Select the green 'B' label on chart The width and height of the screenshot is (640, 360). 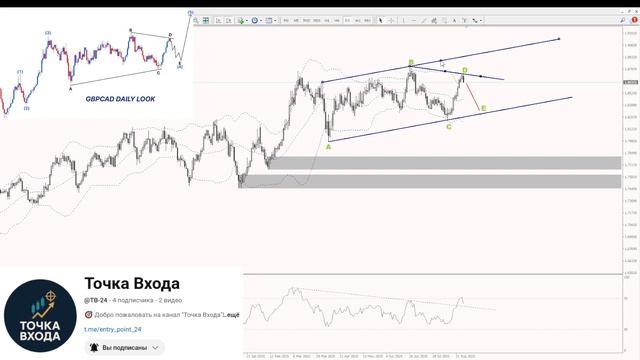point(411,62)
